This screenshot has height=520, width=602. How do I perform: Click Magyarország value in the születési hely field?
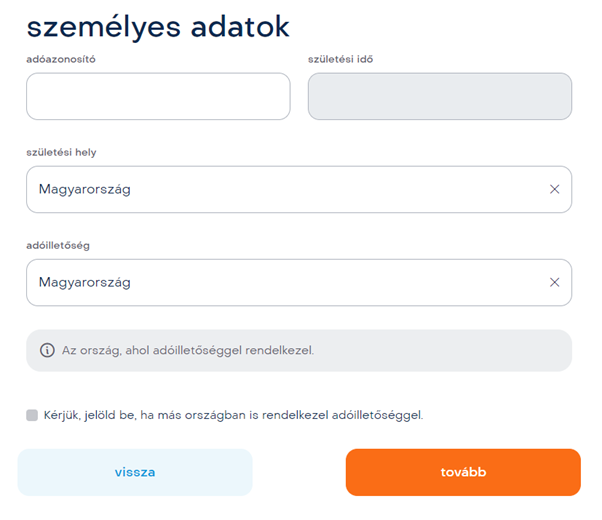(84, 189)
